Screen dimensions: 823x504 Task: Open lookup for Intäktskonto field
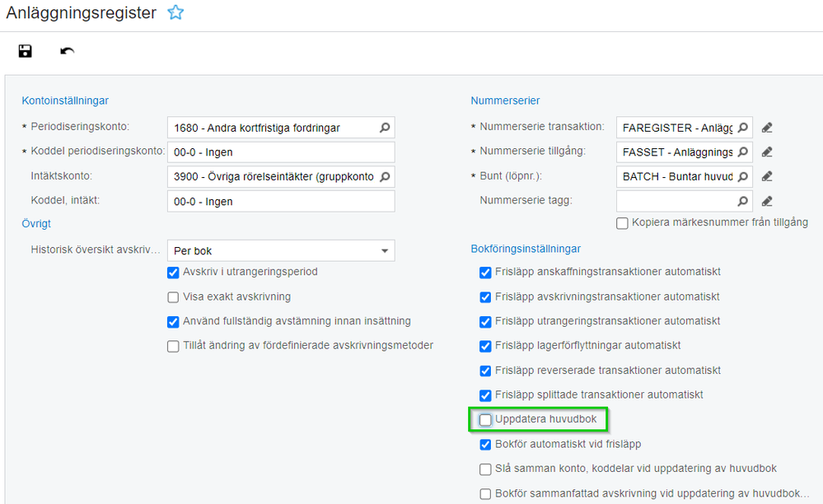(x=385, y=177)
